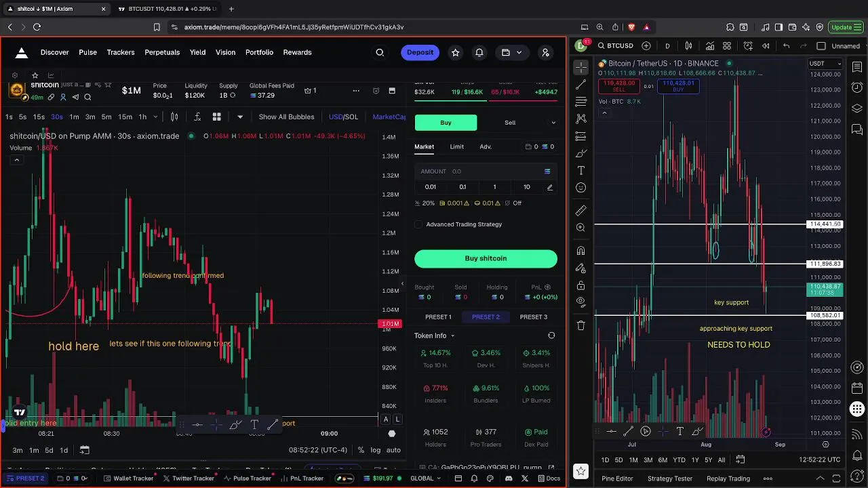This screenshot has width=868, height=488.
Task: Open the Pulse page in Axiom
Action: point(87,52)
